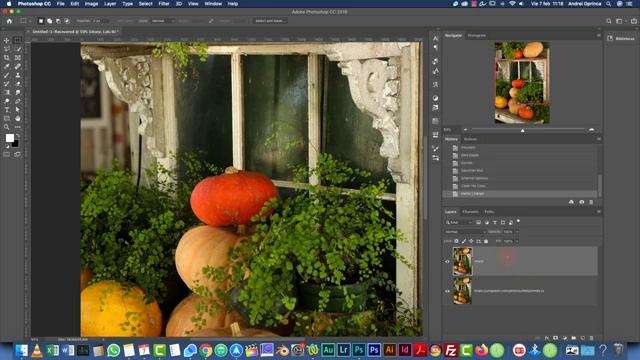Enable Add to Selection mode
The height and width of the screenshot is (360, 640).
pos(49,21)
